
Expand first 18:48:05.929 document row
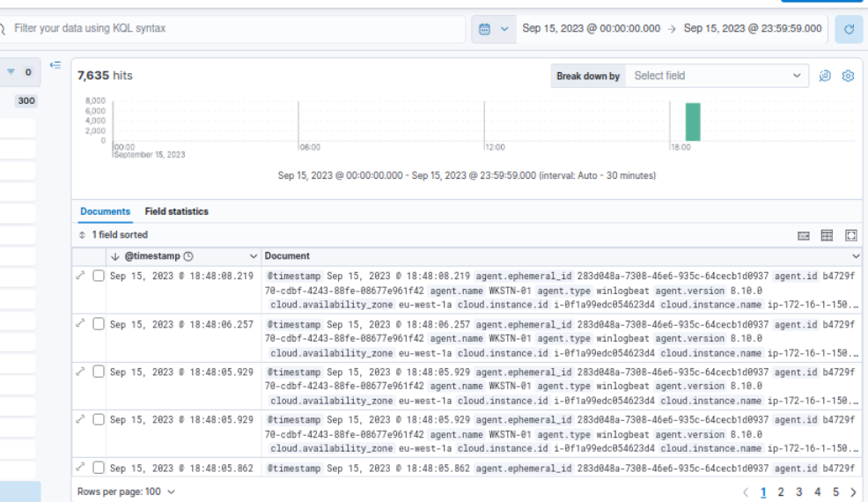pos(80,372)
